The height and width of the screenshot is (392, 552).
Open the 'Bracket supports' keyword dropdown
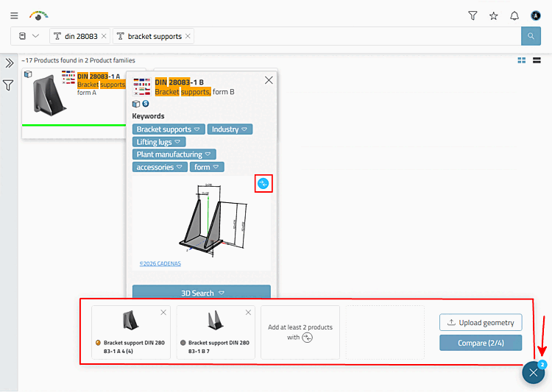coord(169,129)
